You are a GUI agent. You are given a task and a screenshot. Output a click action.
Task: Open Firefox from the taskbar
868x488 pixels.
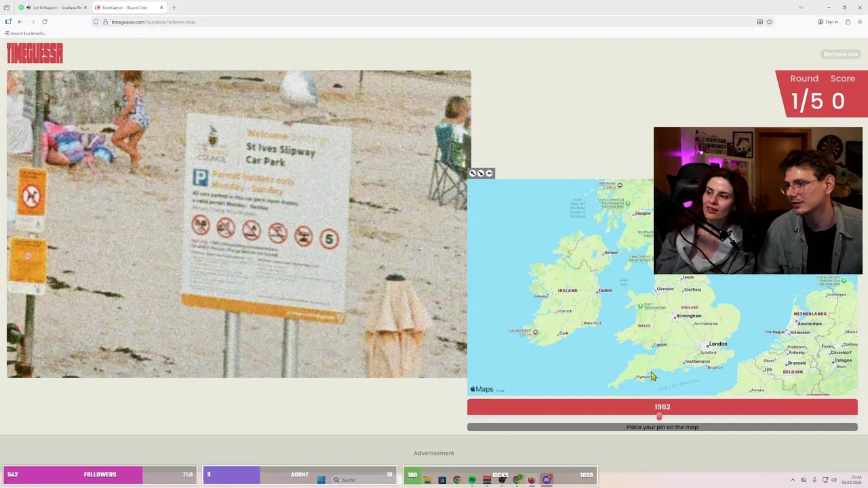click(531, 480)
